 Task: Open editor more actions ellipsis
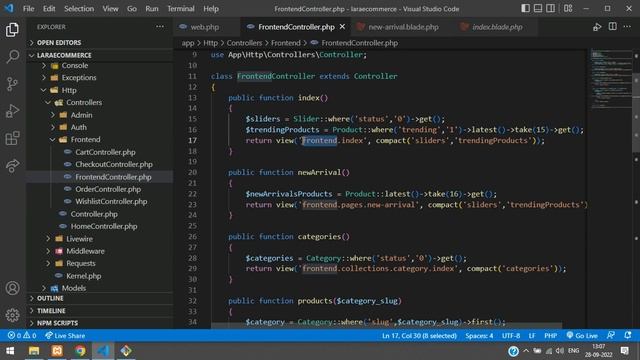point(627,27)
